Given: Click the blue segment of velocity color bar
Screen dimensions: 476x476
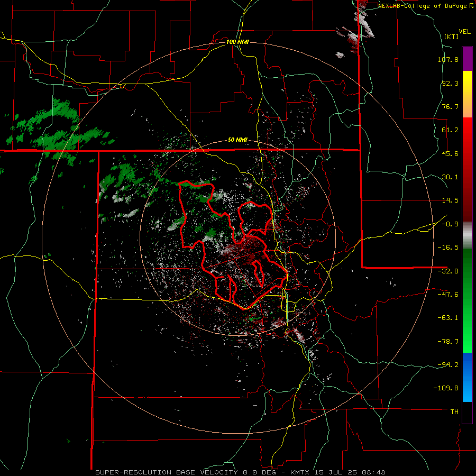Looking at the screenshot, I should coord(467,377).
